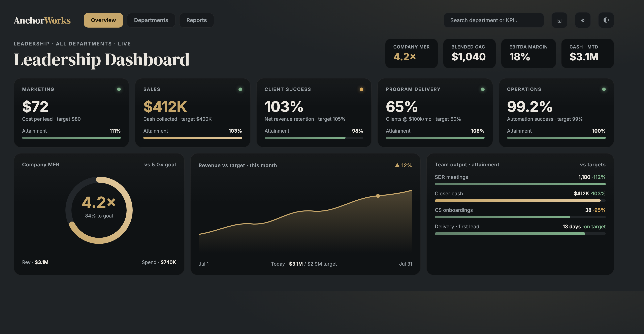644x334 pixels.
Task: Focus the Search department or KPI field
Action: pyautogui.click(x=493, y=20)
